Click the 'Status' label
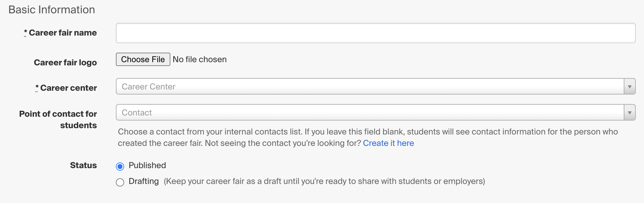 click(83, 165)
